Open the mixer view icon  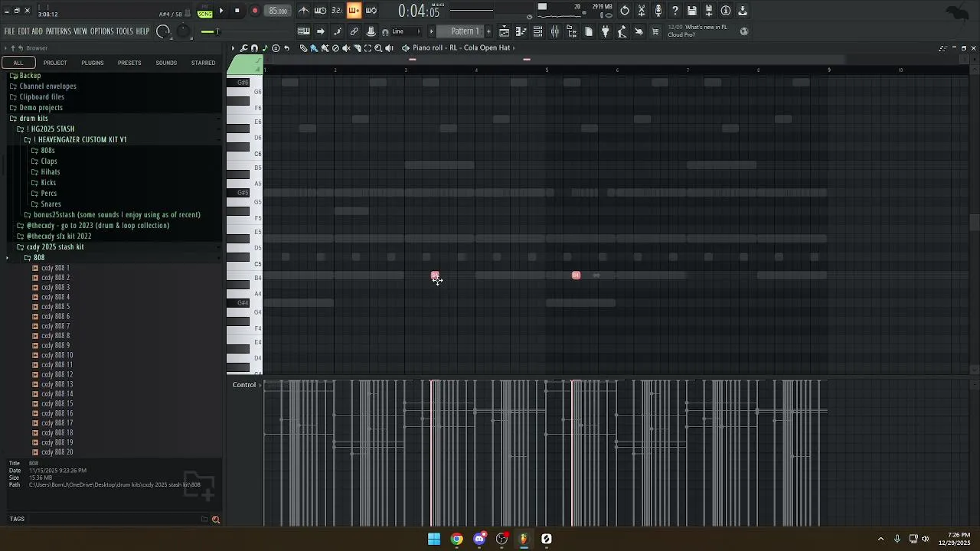pos(555,31)
